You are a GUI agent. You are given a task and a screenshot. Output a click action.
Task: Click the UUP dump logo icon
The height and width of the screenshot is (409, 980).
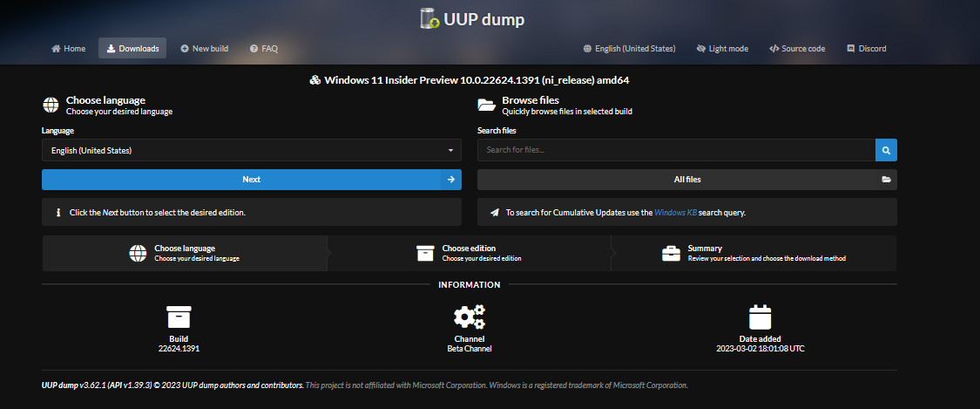pos(430,19)
